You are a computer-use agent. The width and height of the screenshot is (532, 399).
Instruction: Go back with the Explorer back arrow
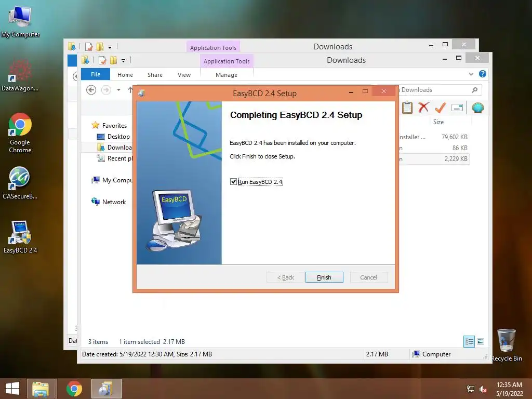(x=91, y=89)
